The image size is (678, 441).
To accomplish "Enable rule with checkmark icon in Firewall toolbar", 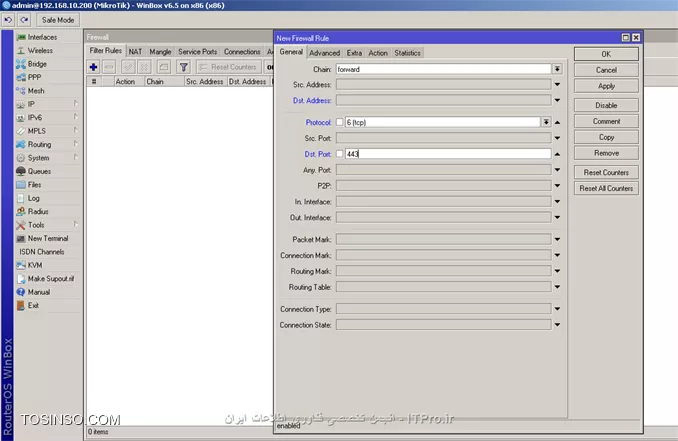I will [x=128, y=67].
